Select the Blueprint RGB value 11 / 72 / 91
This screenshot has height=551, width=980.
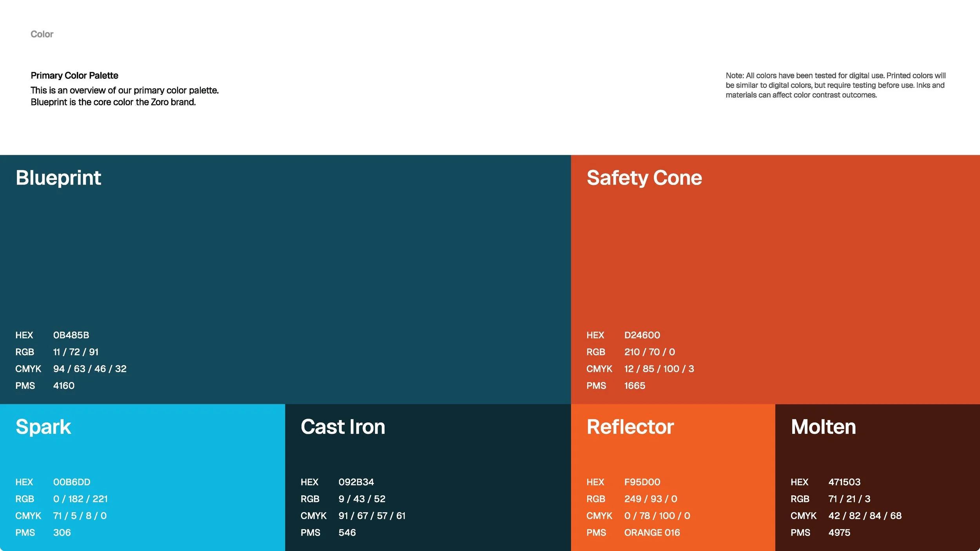76,352
